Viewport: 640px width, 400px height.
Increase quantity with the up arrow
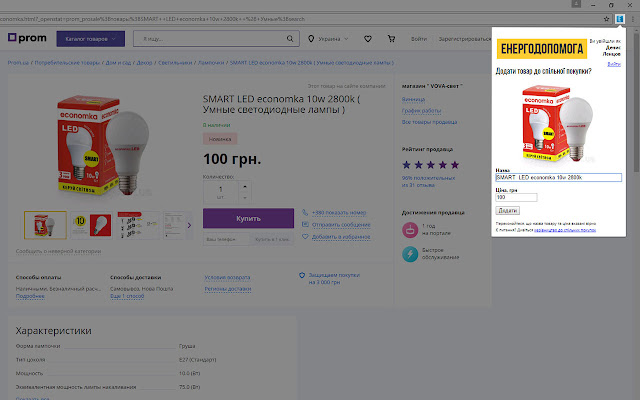(245, 187)
